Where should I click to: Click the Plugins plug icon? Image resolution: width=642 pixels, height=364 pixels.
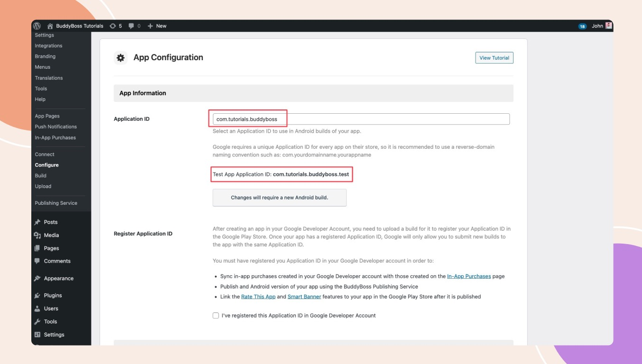pos(37,296)
